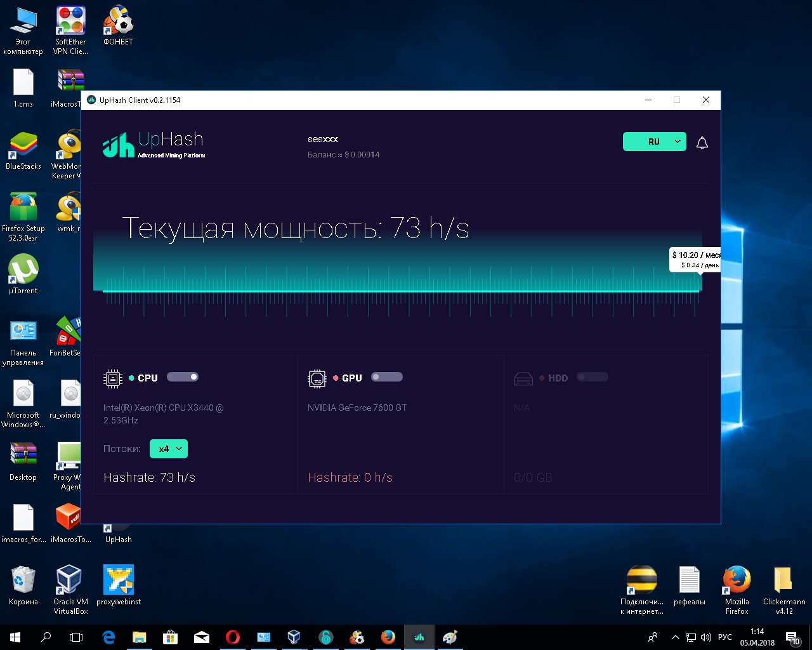Select the Корзина recycle bin icon
The width and height of the screenshot is (812, 650).
(23, 585)
